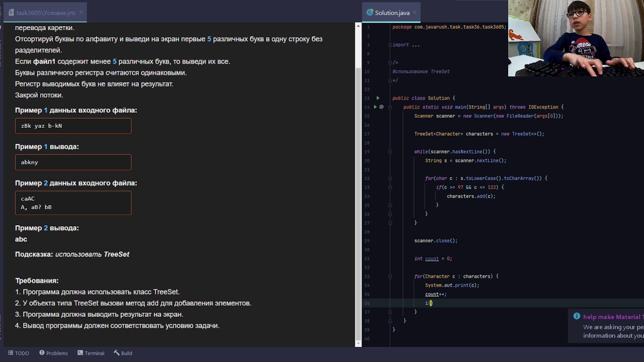
Task: Click the second input example box 'caAC'
Action: 73,203
